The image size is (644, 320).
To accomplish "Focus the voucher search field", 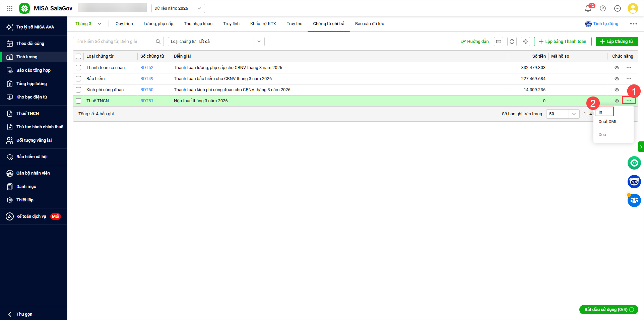I will pyautogui.click(x=115, y=42).
